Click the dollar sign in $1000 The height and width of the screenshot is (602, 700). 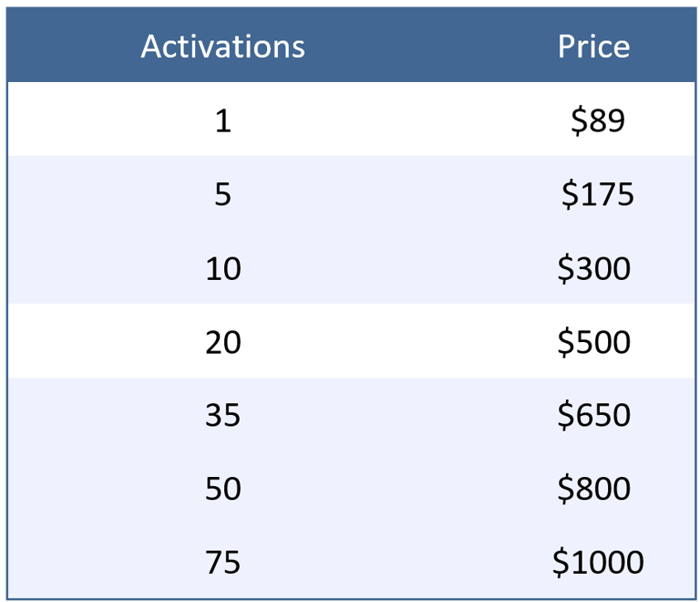click(x=561, y=562)
